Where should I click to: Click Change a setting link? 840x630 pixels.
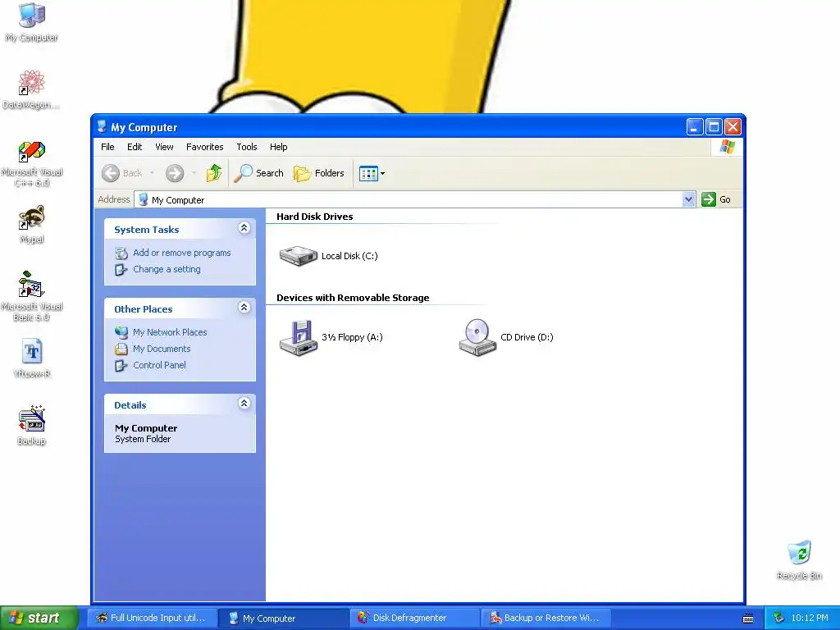pos(167,269)
